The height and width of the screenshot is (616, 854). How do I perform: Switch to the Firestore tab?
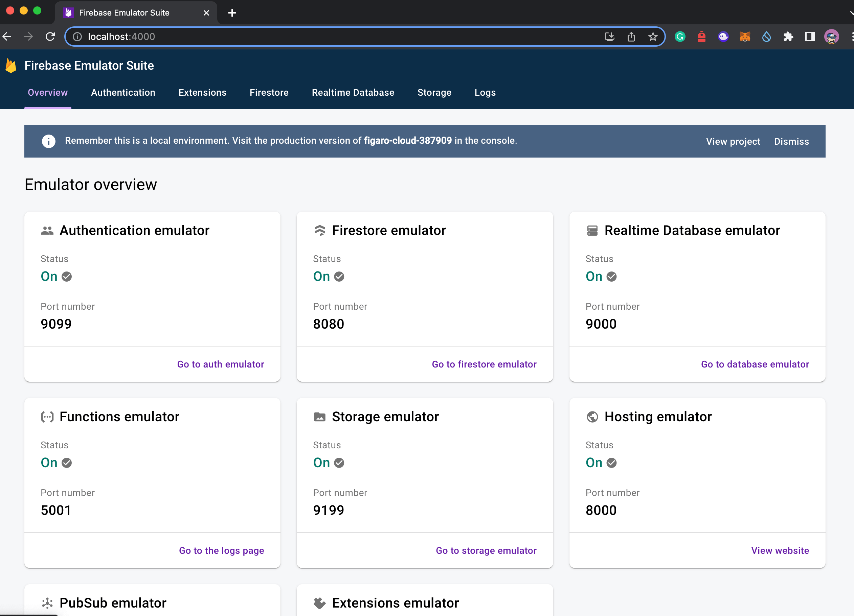pos(269,93)
